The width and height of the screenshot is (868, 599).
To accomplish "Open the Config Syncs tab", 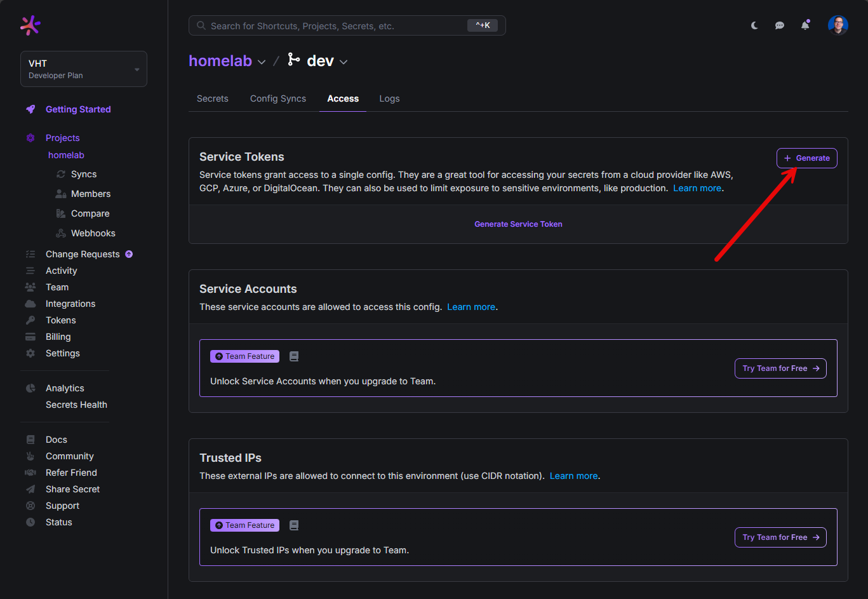I will pyautogui.click(x=278, y=98).
